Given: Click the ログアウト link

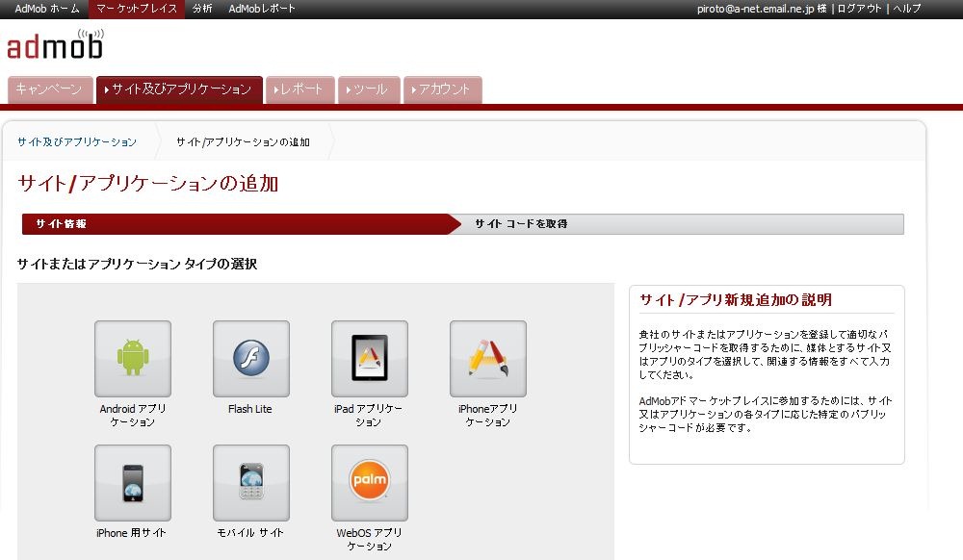Looking at the screenshot, I should click(x=860, y=9).
